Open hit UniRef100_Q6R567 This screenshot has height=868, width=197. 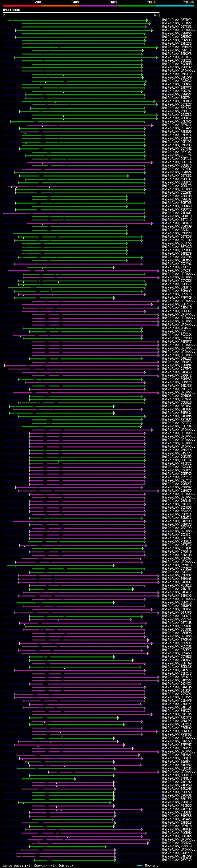pos(176,37)
